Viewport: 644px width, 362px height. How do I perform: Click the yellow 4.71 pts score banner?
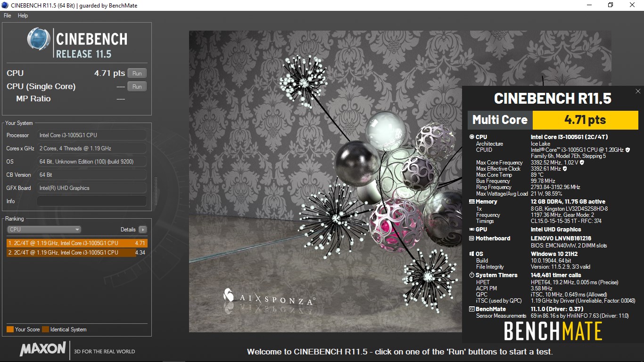585,120
